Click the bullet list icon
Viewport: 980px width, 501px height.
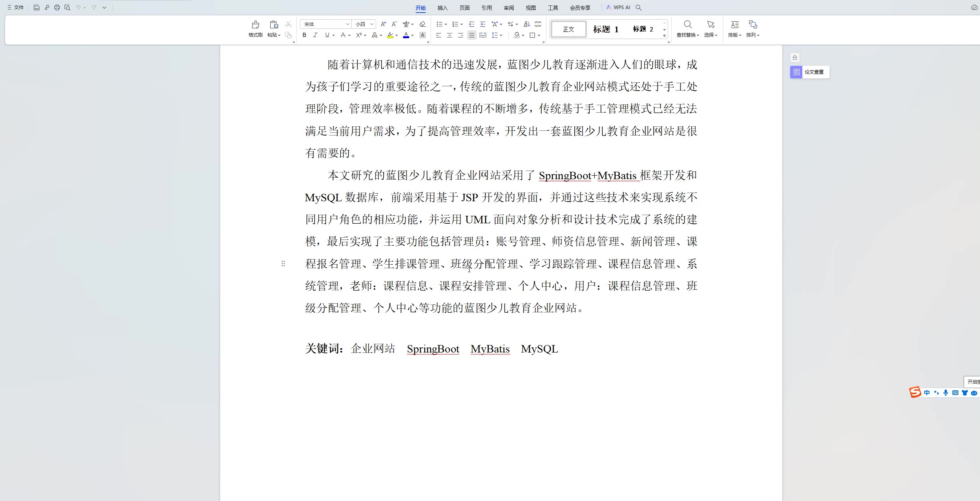pos(440,24)
